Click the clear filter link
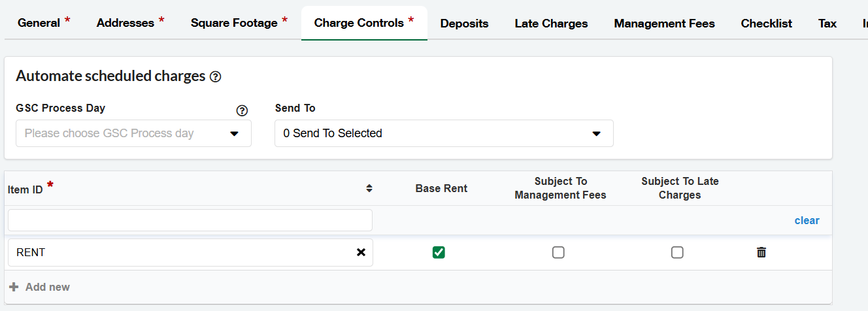Viewport: 868px width, 311px height. click(807, 220)
